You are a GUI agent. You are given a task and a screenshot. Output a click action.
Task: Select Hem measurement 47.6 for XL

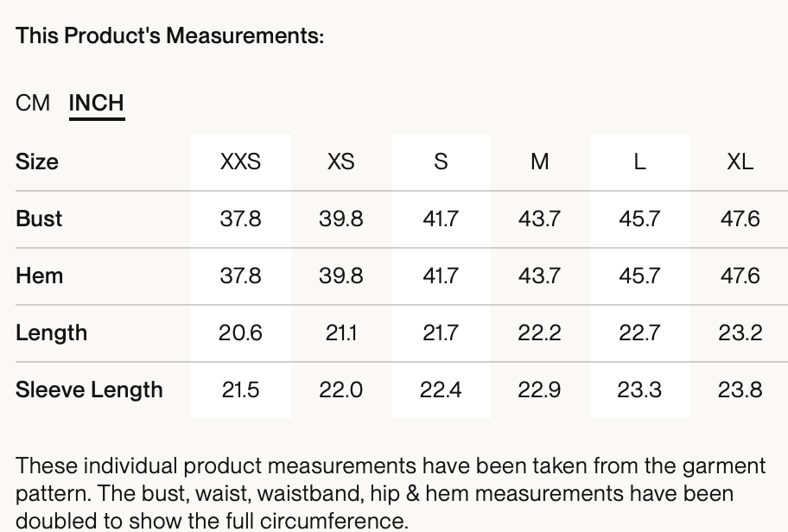point(740,275)
